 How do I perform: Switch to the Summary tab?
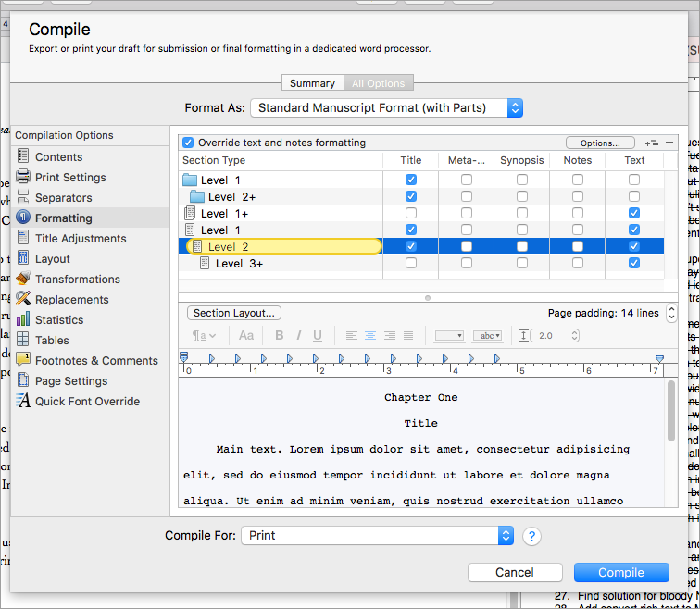[x=312, y=83]
